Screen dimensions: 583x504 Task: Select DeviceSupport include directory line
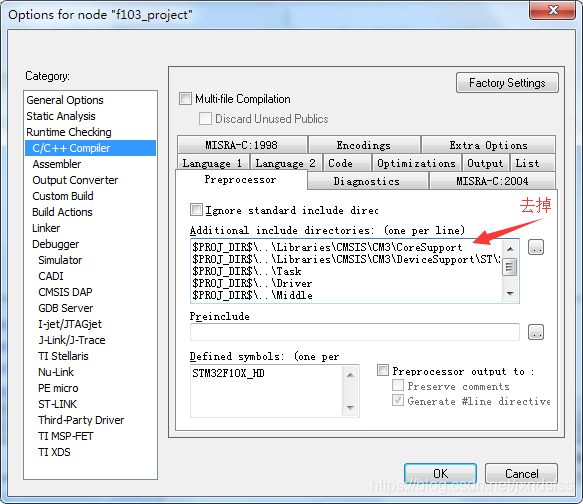coord(346,259)
